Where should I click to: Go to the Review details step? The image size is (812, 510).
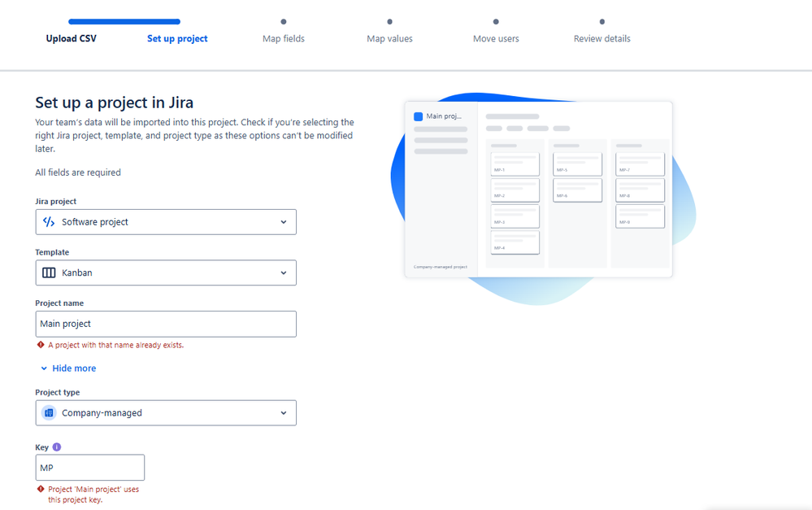click(x=601, y=38)
